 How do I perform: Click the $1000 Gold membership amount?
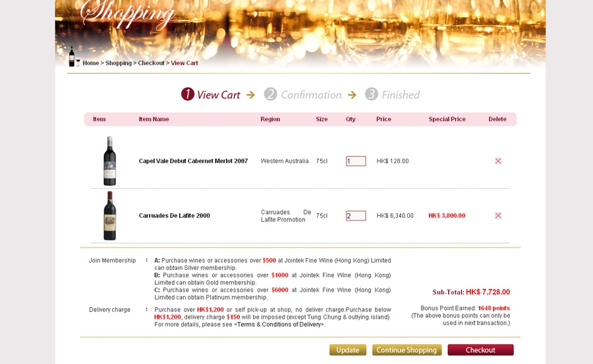(x=280, y=275)
